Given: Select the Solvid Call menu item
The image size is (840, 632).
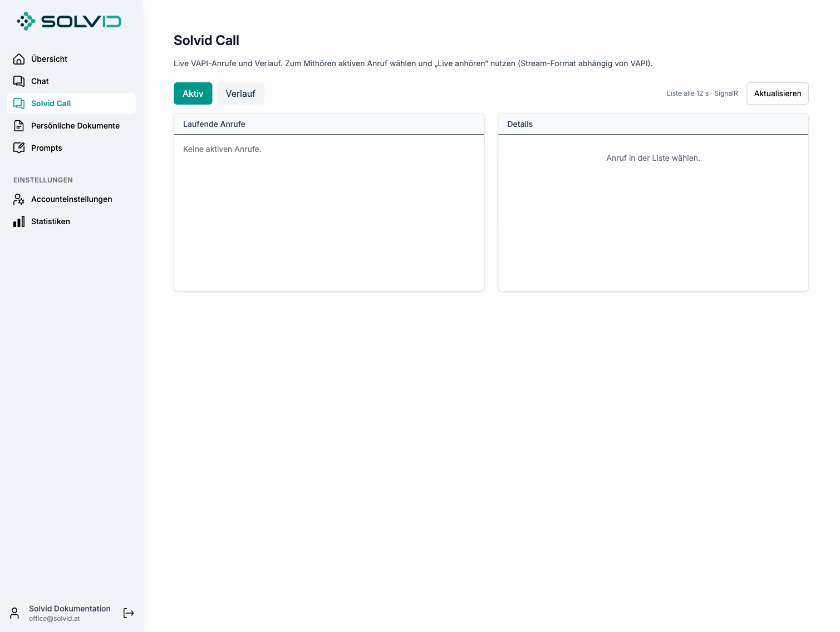Looking at the screenshot, I should 71,103.
